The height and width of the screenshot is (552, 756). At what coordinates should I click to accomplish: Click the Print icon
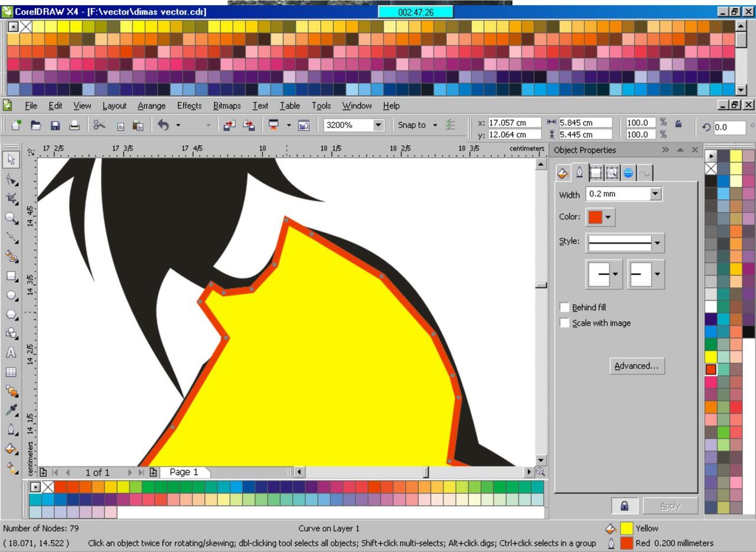pos(74,125)
